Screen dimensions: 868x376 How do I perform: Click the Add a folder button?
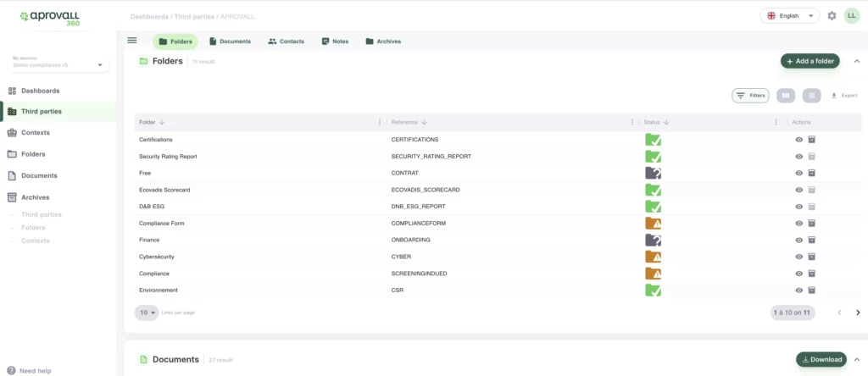(810, 61)
